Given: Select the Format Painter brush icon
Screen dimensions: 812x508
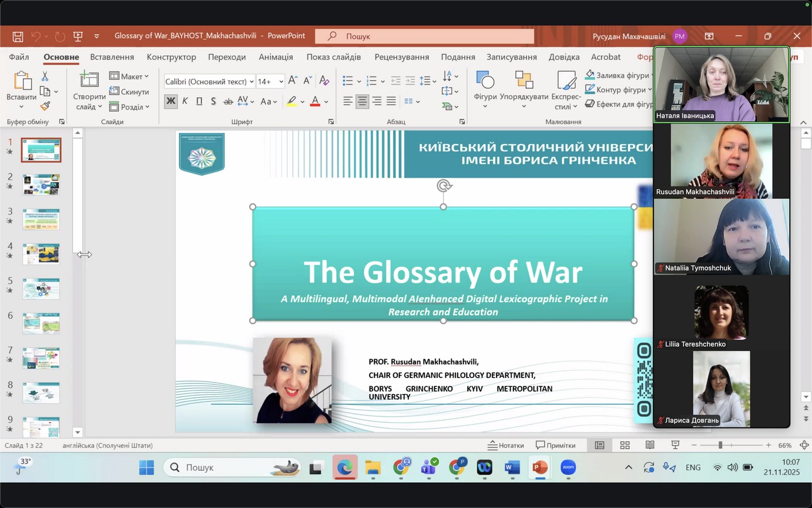Looking at the screenshot, I should 45,106.
